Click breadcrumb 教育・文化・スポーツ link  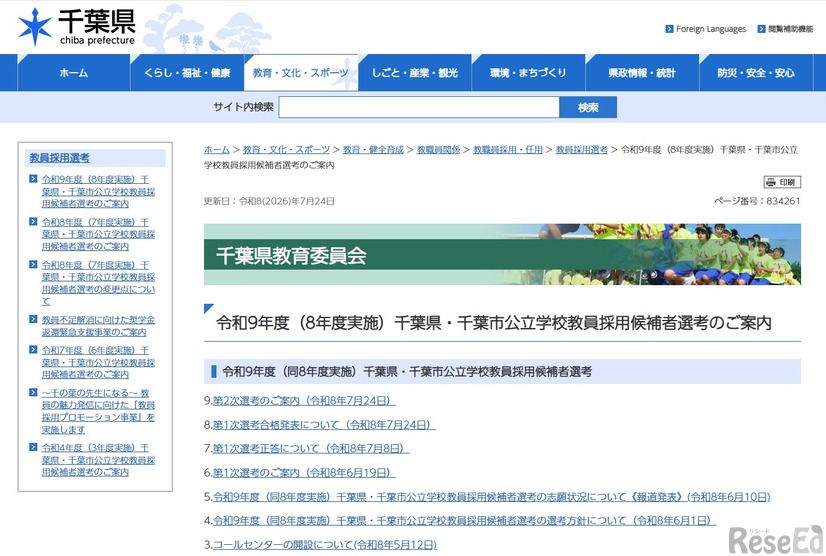pos(286,150)
